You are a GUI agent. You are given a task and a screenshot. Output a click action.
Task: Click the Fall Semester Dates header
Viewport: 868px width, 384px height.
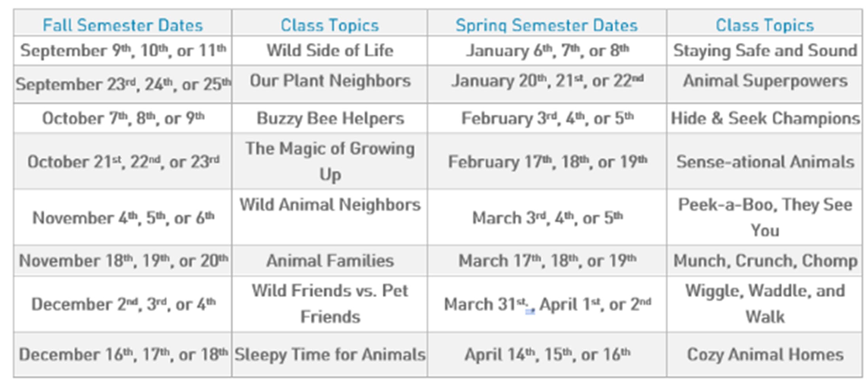pos(123,25)
